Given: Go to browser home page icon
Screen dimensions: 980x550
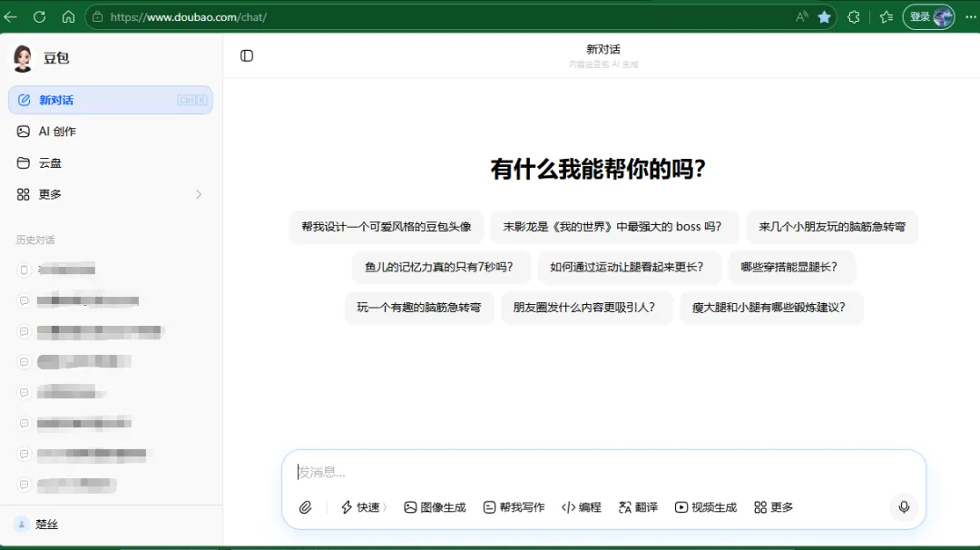Looking at the screenshot, I should point(68,17).
